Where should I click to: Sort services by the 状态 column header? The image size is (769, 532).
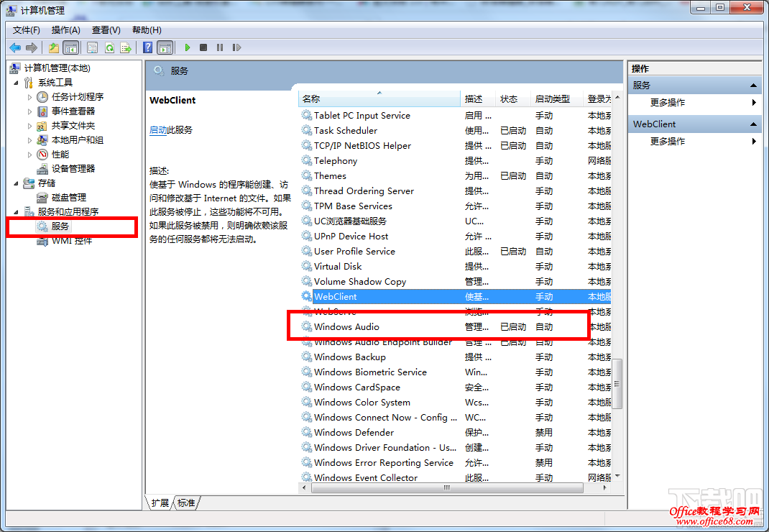coord(513,99)
